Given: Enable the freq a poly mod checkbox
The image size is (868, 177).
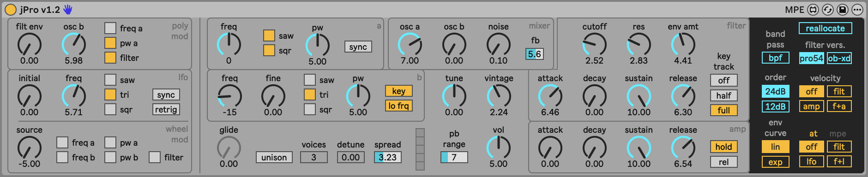Looking at the screenshot, I should 110,28.
